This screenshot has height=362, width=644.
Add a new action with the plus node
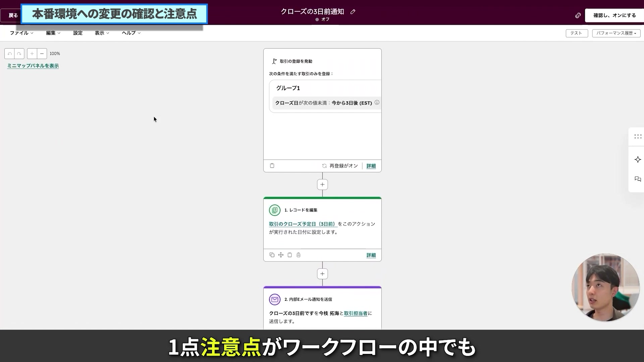coord(322,184)
